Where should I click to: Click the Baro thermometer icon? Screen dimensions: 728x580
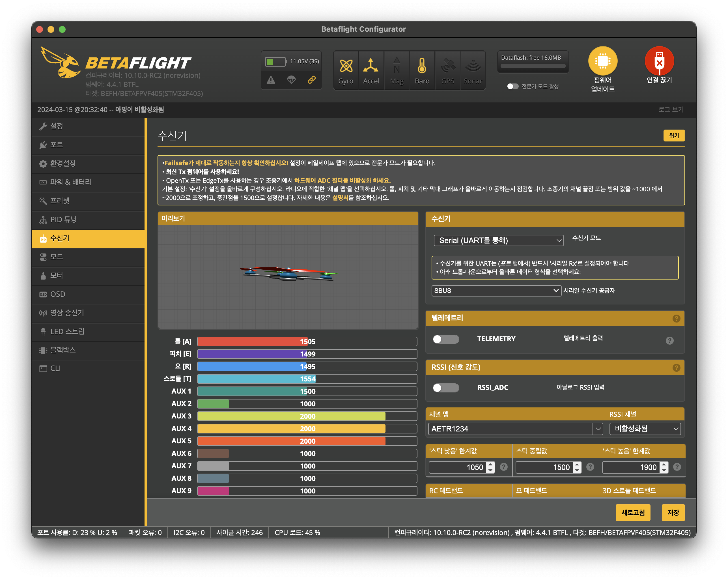pyautogui.click(x=422, y=66)
